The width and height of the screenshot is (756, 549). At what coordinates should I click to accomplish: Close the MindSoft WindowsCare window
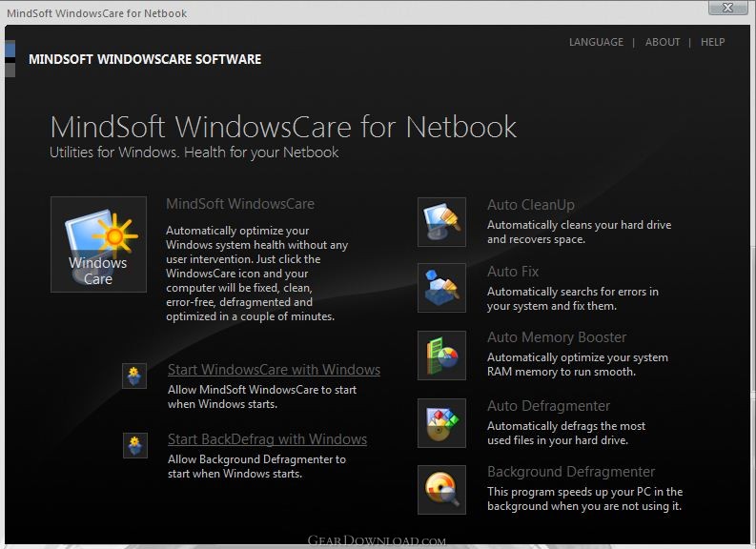[728, 8]
